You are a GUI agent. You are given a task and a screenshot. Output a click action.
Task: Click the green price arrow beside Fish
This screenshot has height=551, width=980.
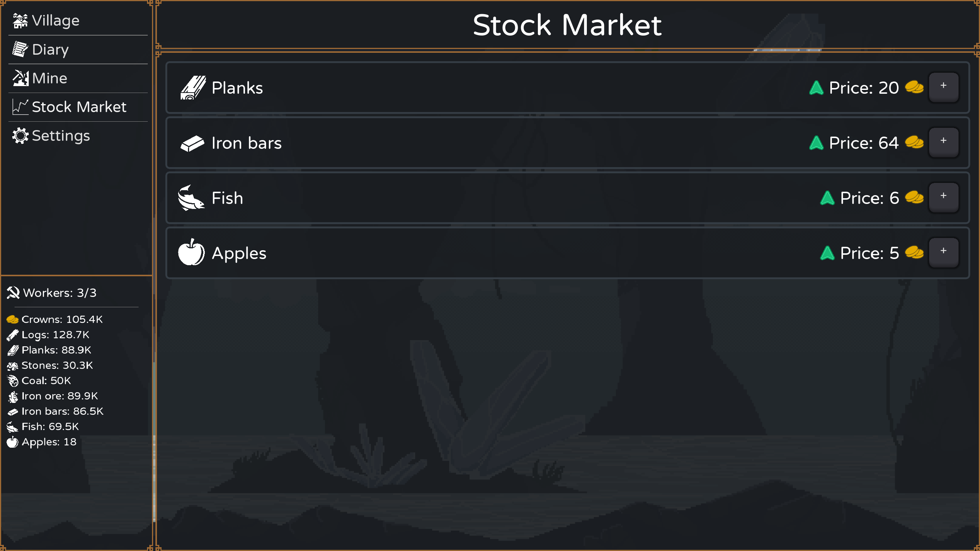point(827,197)
